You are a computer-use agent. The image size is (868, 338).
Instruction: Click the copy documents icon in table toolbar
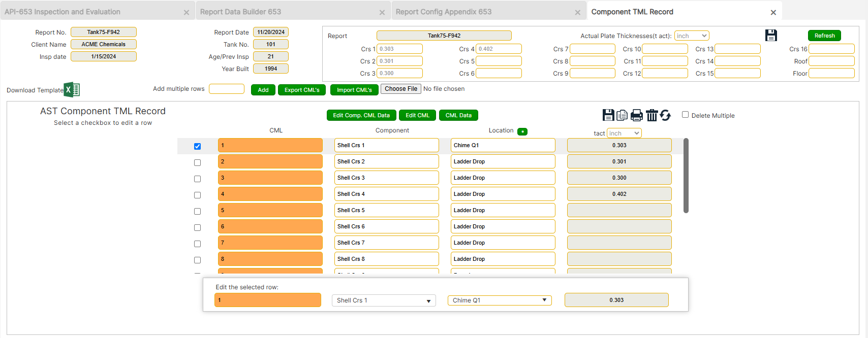pyautogui.click(x=622, y=115)
